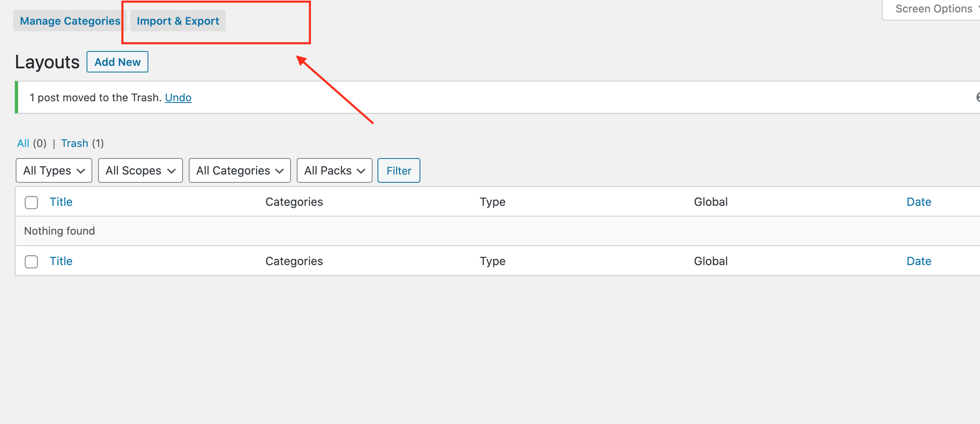Open the All Scopes dropdown
Viewport: 980px width, 424px height.
coord(141,170)
